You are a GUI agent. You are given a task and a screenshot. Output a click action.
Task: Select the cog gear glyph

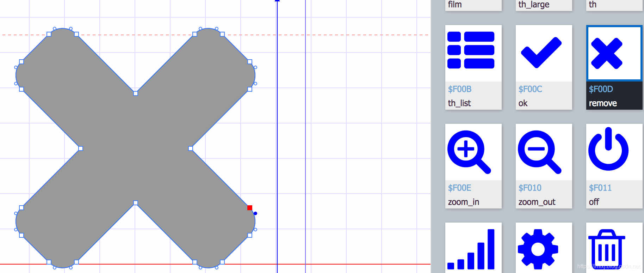(x=538, y=249)
